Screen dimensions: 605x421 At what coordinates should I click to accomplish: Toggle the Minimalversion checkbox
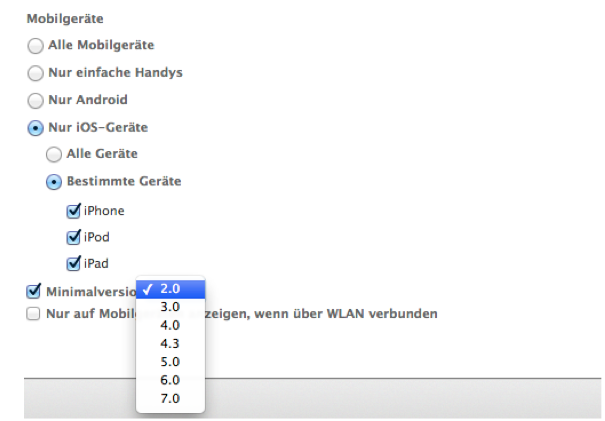34,291
